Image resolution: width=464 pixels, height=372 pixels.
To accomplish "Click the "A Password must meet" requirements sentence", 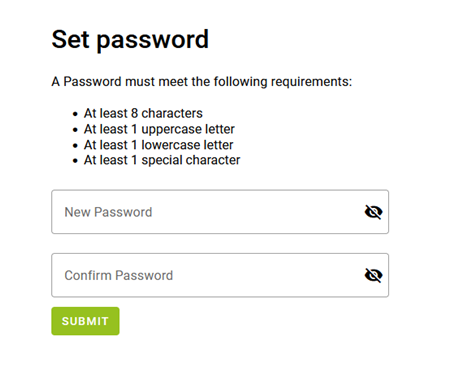I will (x=202, y=82).
